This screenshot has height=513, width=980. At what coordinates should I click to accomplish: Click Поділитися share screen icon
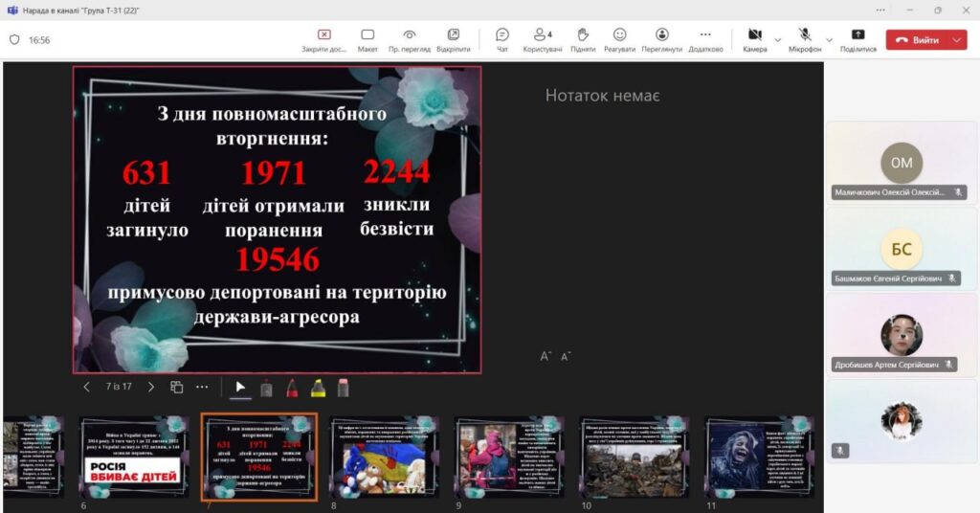[x=857, y=39]
